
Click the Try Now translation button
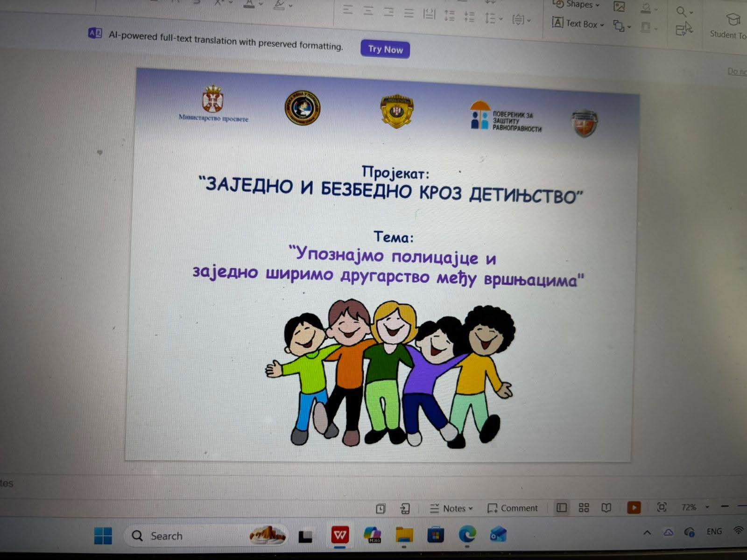(385, 49)
